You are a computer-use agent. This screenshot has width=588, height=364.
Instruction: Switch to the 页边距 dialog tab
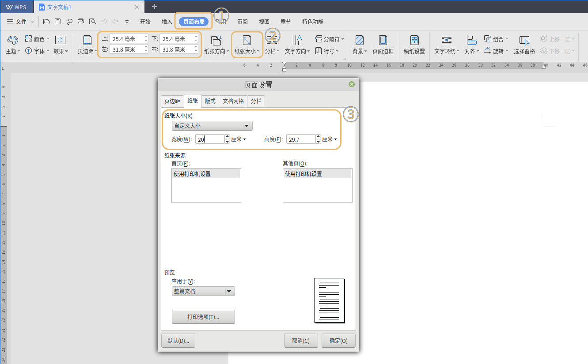point(172,101)
